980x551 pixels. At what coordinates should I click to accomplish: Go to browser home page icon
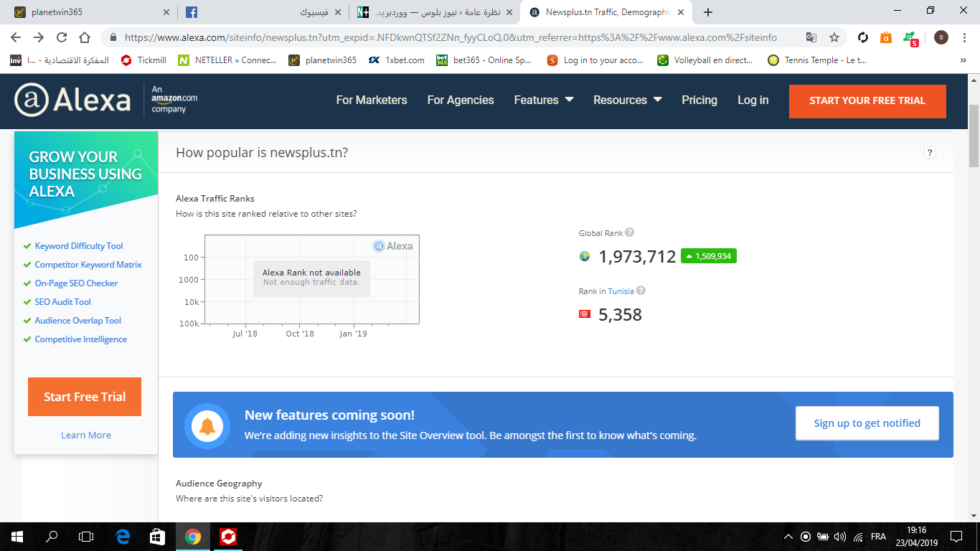point(85,37)
